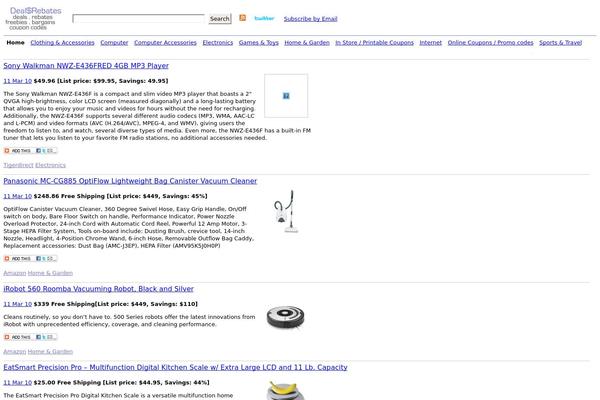
Task: Open Home & Garden nav category
Action: 307,42
